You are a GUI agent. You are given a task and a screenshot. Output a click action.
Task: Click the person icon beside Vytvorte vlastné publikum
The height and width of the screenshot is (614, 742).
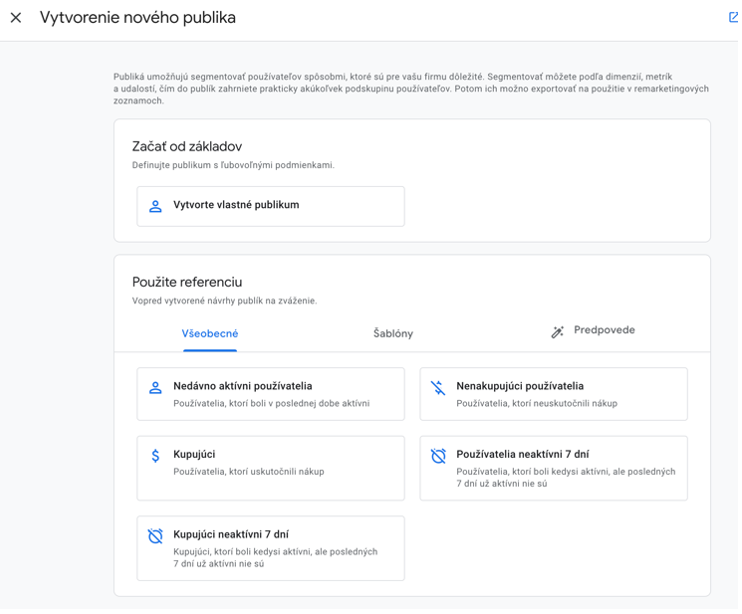point(155,206)
